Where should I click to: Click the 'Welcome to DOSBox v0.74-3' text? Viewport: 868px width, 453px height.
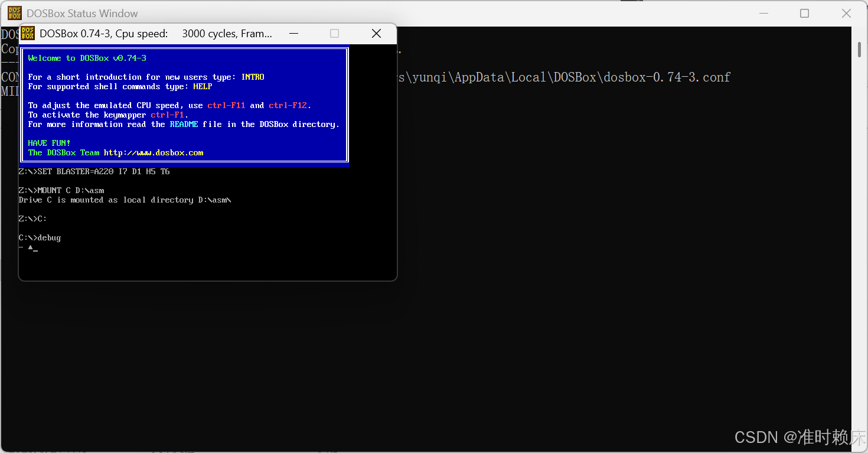[x=87, y=58]
